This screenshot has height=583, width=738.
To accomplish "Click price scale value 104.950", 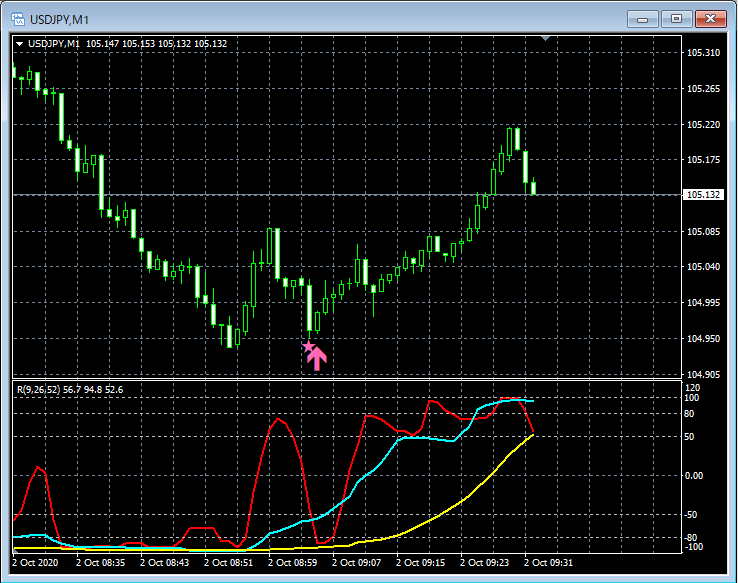I will pos(703,338).
